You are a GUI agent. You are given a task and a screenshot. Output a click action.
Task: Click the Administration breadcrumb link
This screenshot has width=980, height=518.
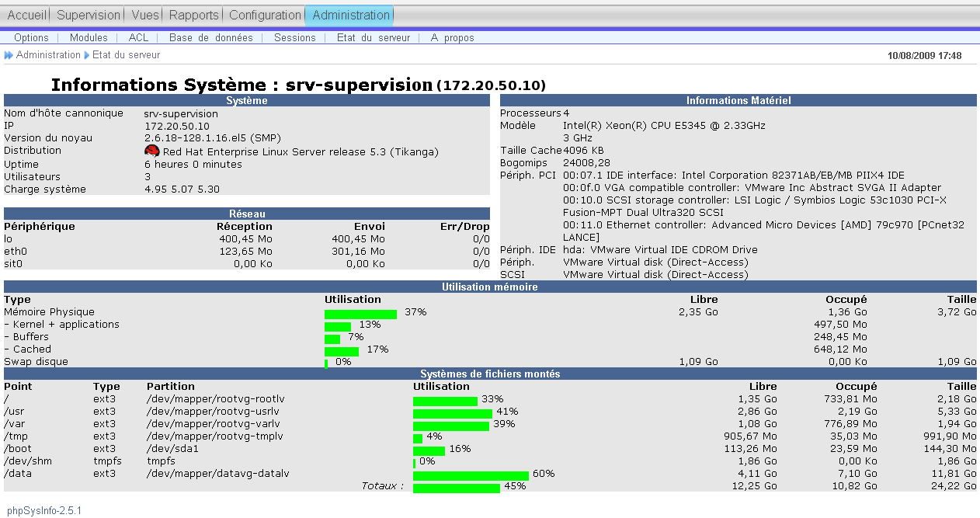pos(48,55)
